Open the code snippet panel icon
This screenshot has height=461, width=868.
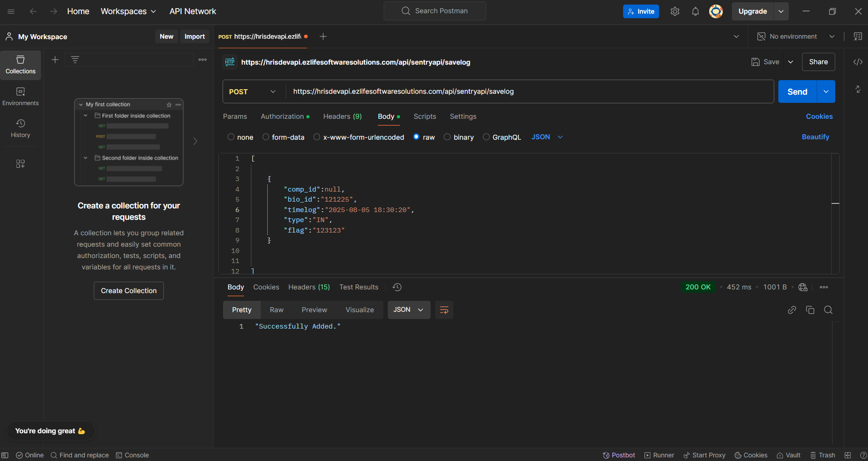coord(858,62)
